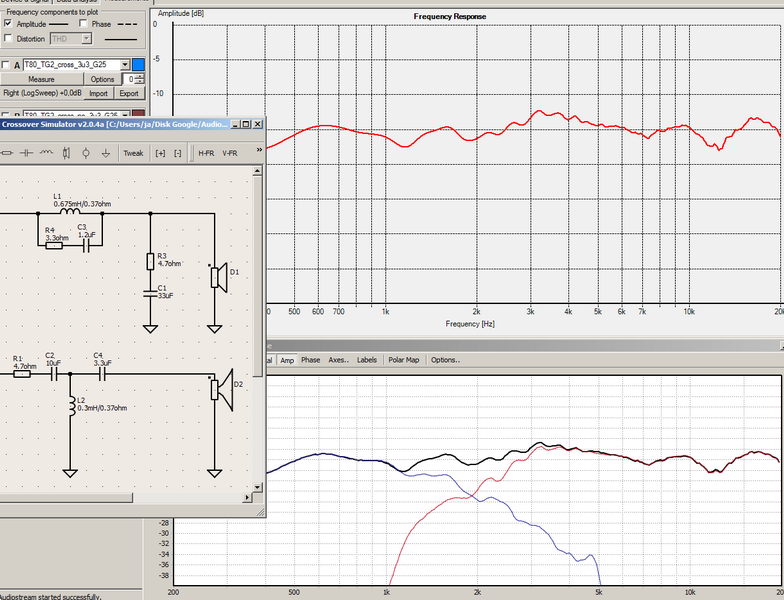
Task: Click the 'Frequency [Hz]' axis label
Action: coord(470,324)
